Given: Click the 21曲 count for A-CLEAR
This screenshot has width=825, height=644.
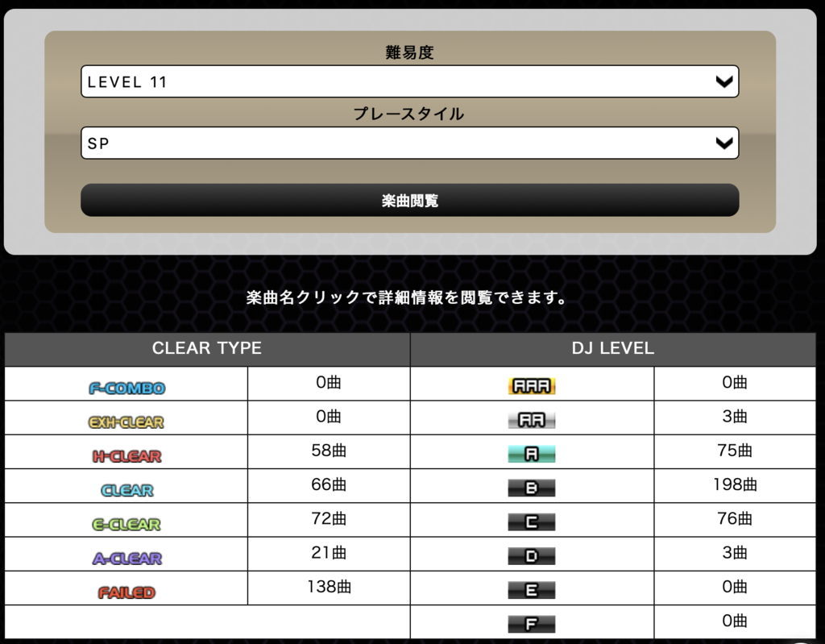Looking at the screenshot, I should (329, 553).
